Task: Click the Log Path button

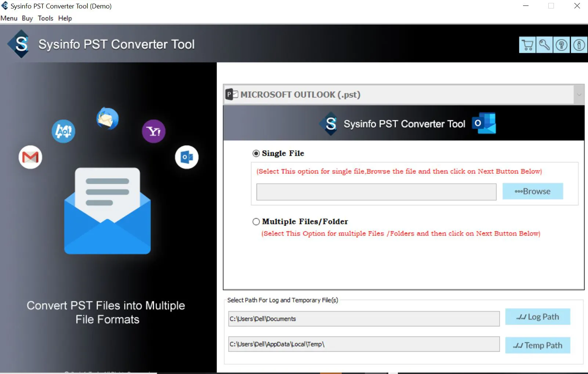Action: click(538, 317)
